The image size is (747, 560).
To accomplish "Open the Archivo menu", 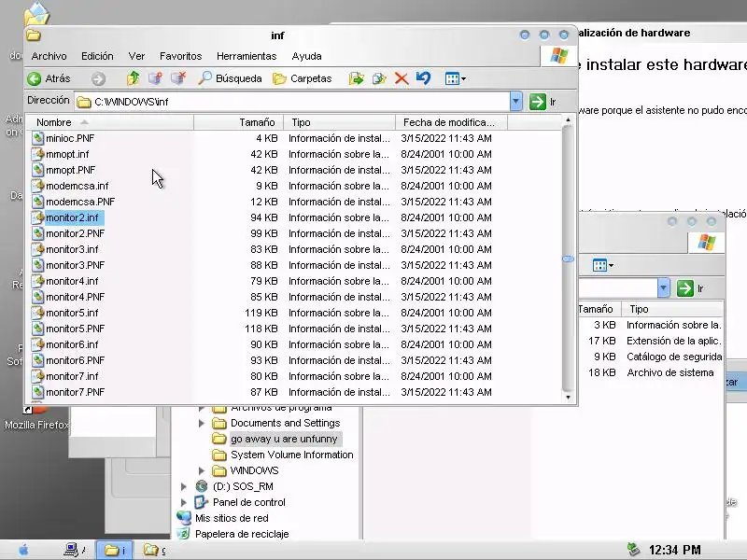I will (x=49, y=56).
